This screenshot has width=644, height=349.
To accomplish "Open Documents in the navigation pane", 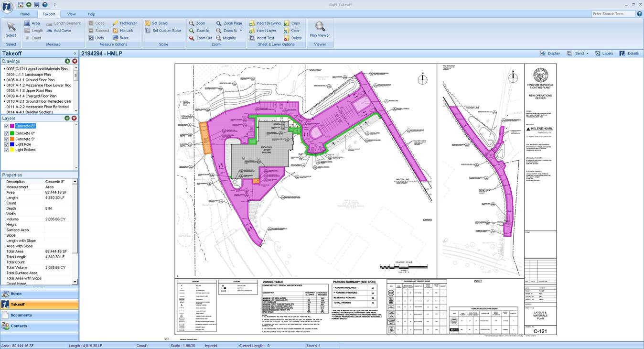I will click(x=21, y=315).
